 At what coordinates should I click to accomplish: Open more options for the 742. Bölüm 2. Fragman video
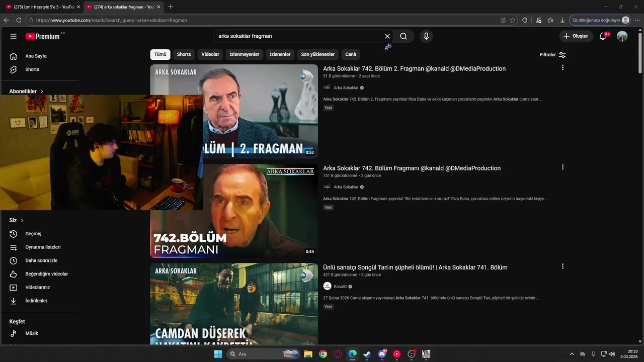coord(562,67)
